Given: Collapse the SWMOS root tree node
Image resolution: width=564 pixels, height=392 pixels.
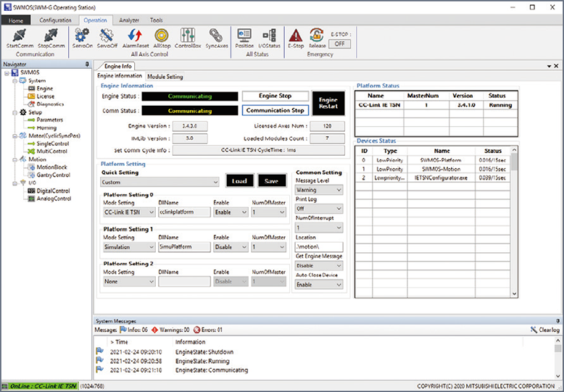Looking at the screenshot, I should [7, 73].
